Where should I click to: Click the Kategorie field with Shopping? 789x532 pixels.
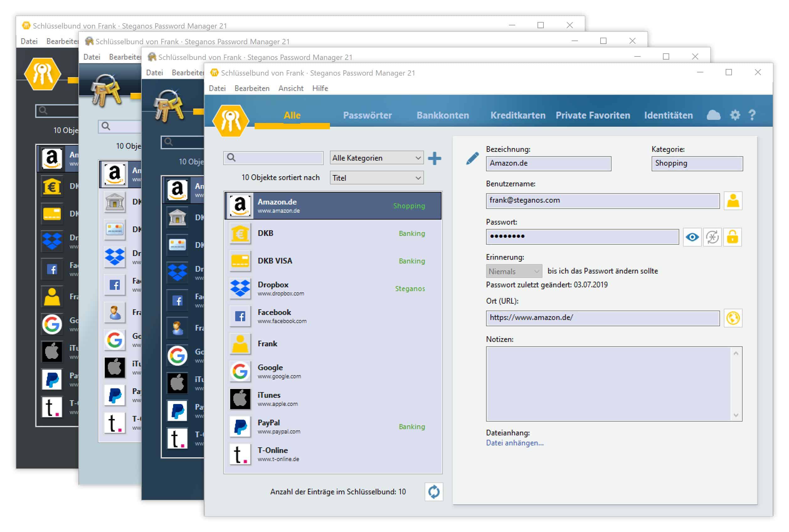[697, 163]
